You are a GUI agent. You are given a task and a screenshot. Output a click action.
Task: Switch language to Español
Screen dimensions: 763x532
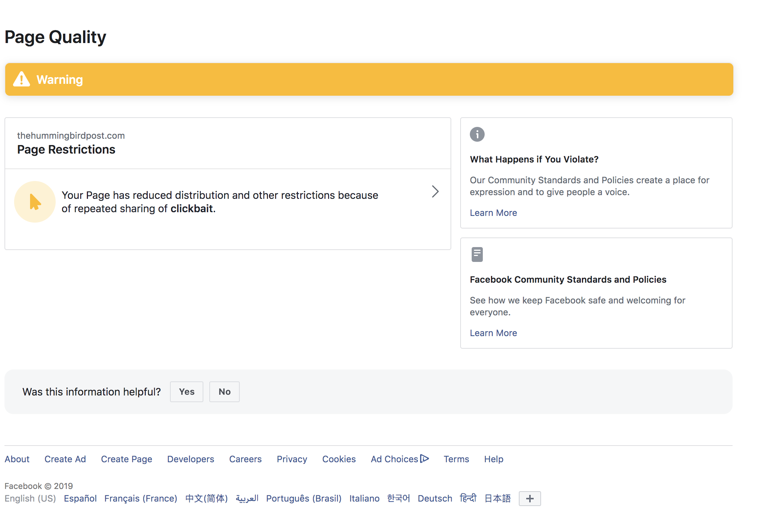tap(80, 498)
